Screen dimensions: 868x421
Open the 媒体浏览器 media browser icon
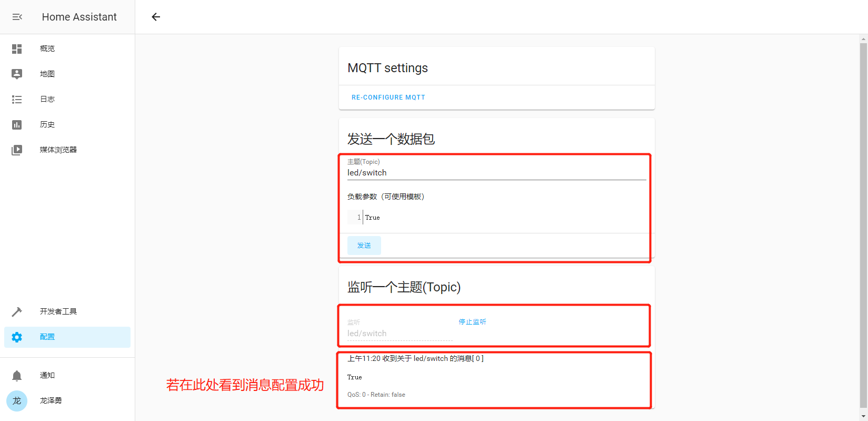click(17, 150)
